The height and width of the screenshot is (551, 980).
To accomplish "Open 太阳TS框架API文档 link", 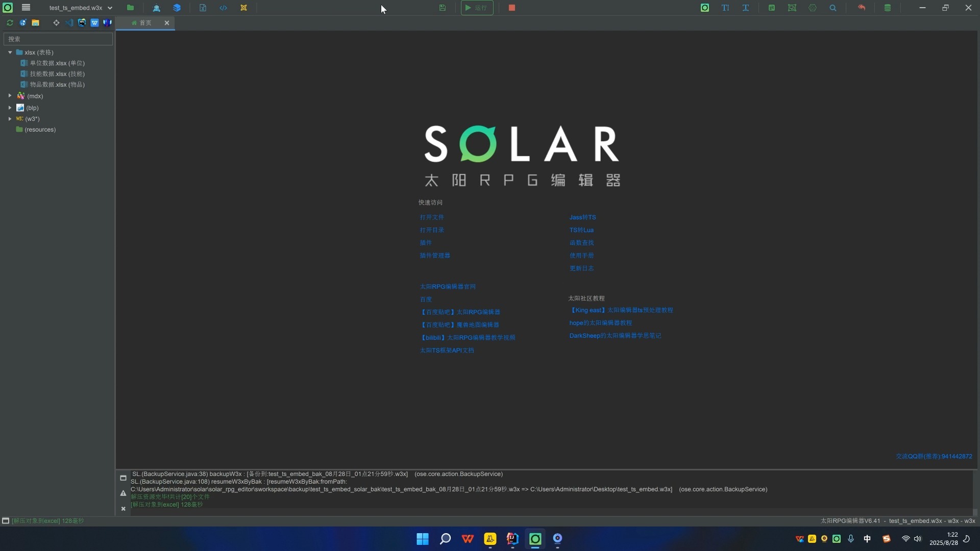I will tap(447, 350).
